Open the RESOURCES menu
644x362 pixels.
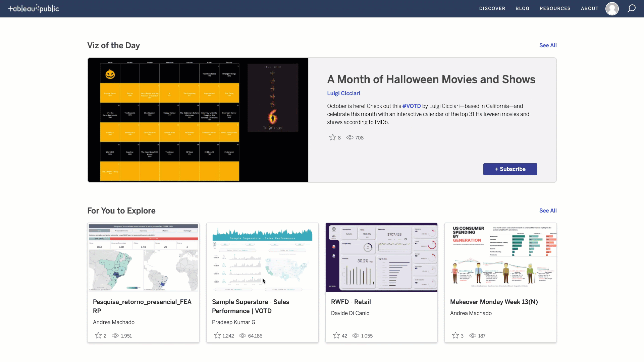click(x=555, y=8)
